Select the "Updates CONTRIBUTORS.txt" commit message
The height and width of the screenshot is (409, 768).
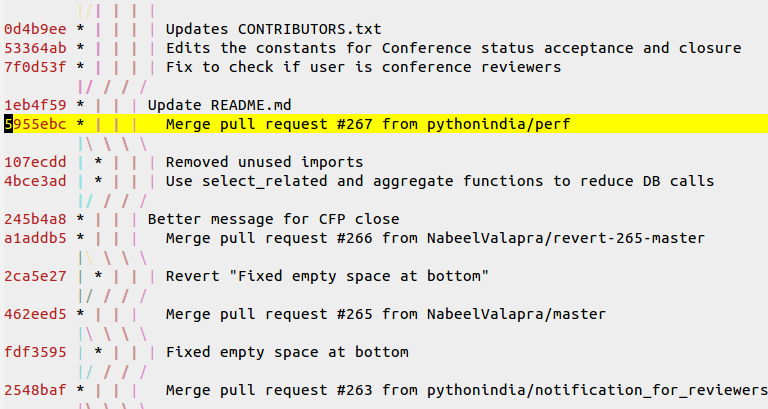[273, 29]
